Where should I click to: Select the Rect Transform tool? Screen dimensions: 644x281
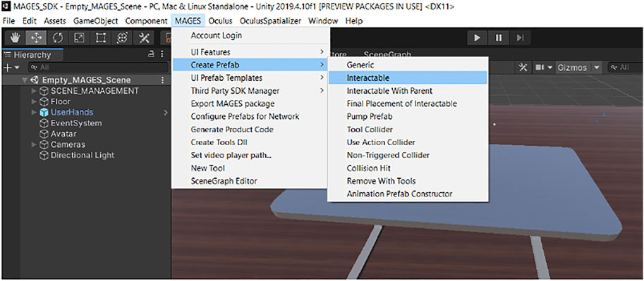pyautogui.click(x=101, y=38)
